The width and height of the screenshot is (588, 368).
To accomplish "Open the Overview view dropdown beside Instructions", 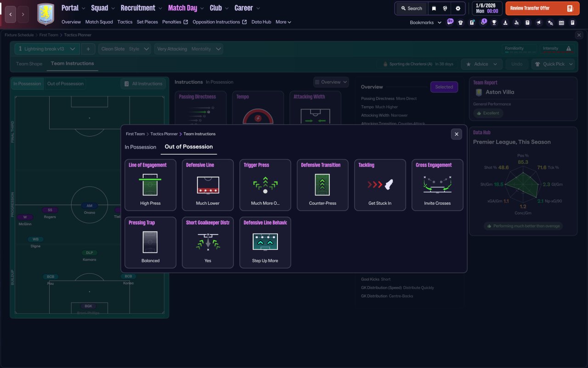I will click(331, 82).
